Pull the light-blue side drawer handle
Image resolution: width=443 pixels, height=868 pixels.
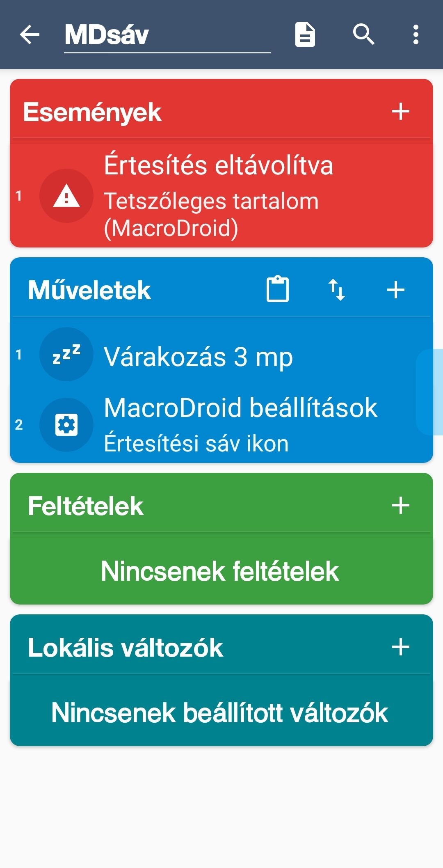(431, 392)
